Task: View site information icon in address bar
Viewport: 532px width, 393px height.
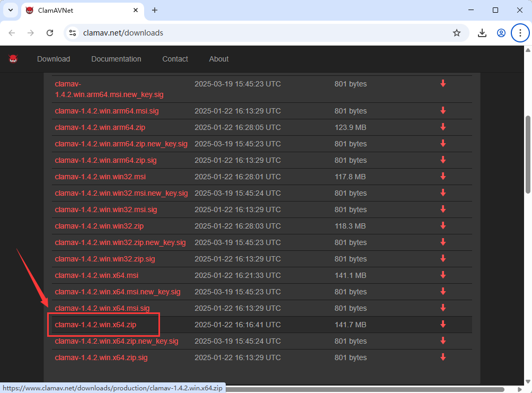Action: point(73,33)
